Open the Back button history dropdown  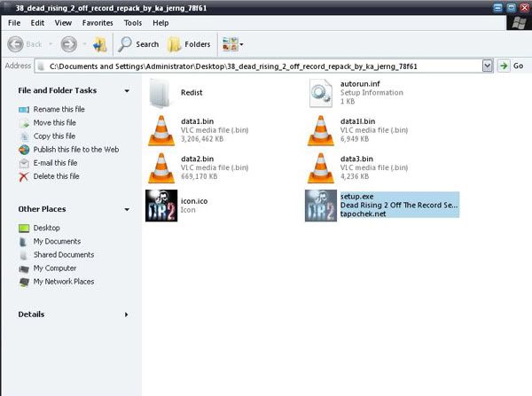[x=51, y=44]
